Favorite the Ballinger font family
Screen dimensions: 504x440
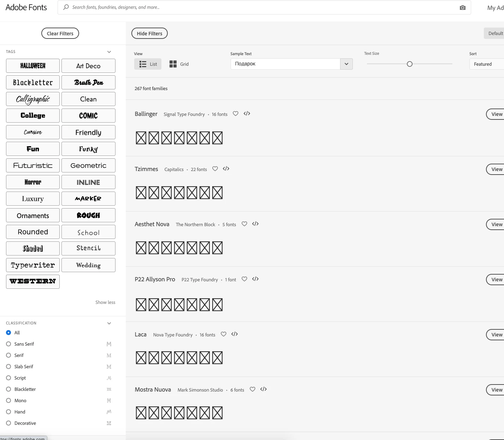coord(236,113)
